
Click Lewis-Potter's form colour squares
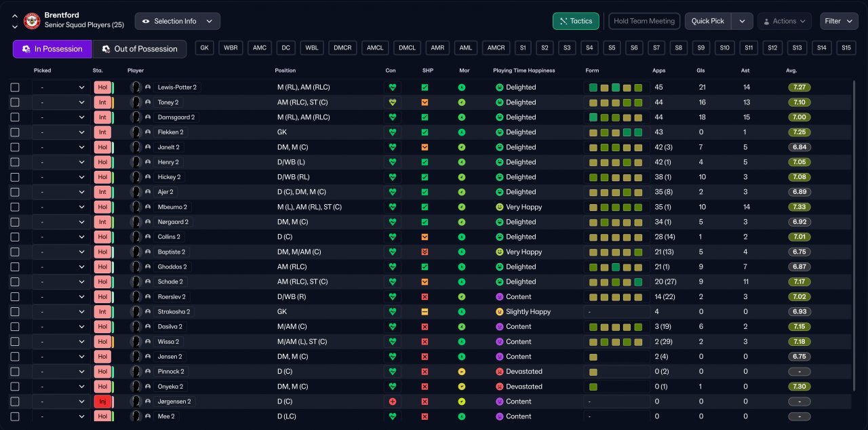(616, 87)
